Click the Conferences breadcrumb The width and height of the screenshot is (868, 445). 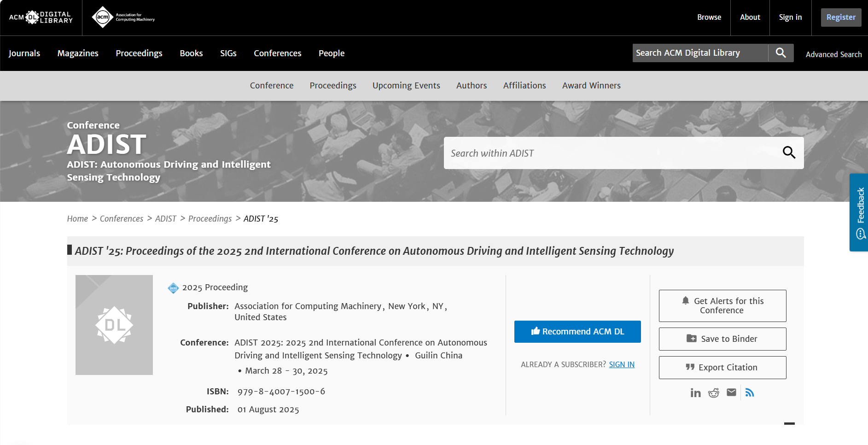click(x=122, y=218)
